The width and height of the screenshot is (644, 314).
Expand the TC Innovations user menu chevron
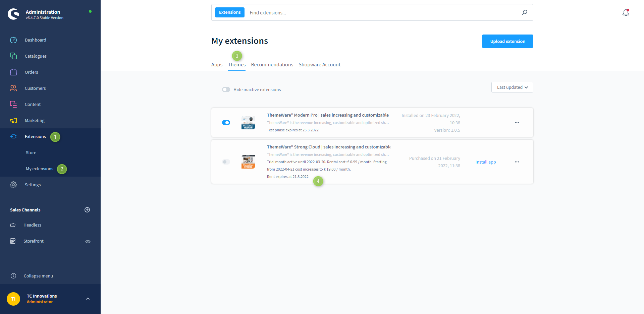tap(88, 299)
